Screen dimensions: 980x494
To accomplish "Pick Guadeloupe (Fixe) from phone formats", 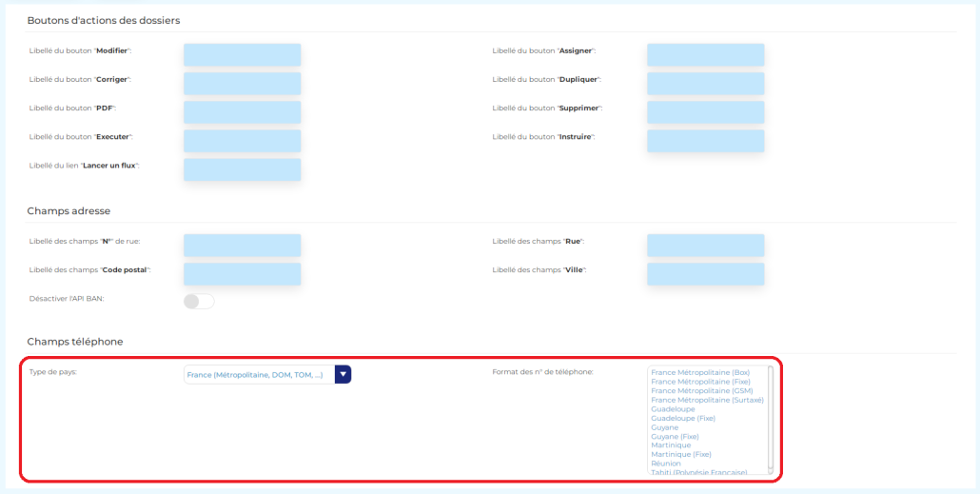I will point(682,418).
